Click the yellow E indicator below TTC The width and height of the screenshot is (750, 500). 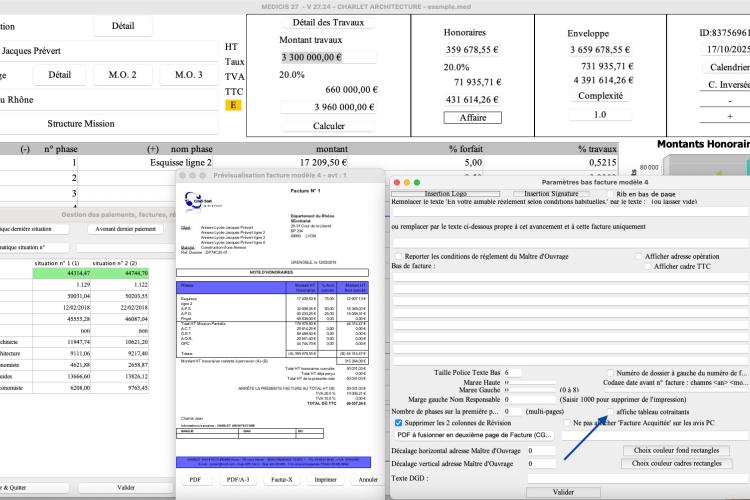click(x=233, y=105)
